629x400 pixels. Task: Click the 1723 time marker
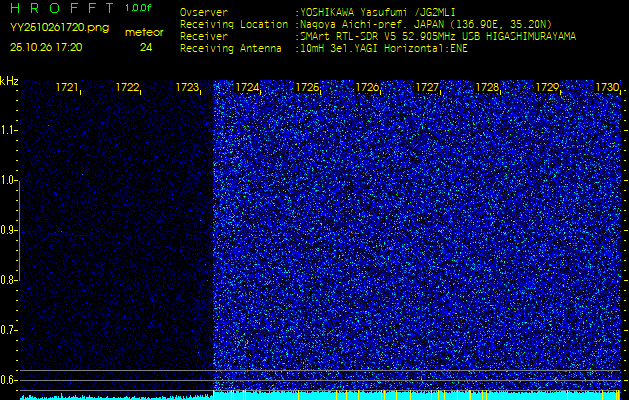point(187,87)
